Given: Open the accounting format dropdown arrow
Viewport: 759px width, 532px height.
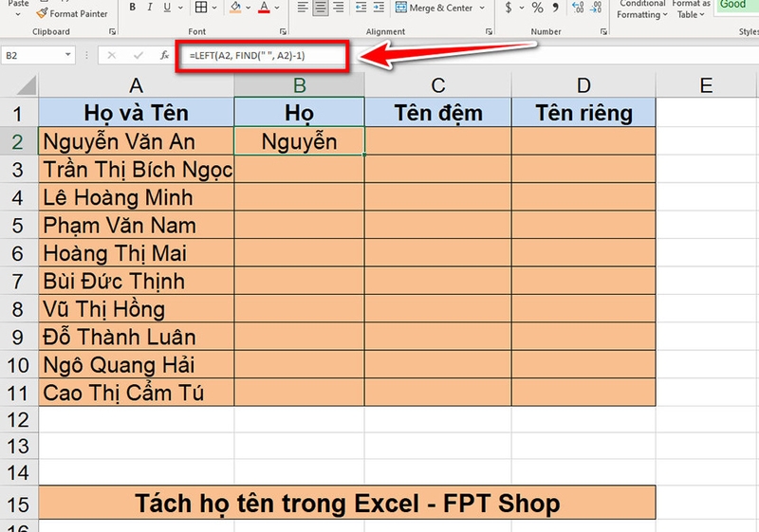Looking at the screenshot, I should coord(521,8).
